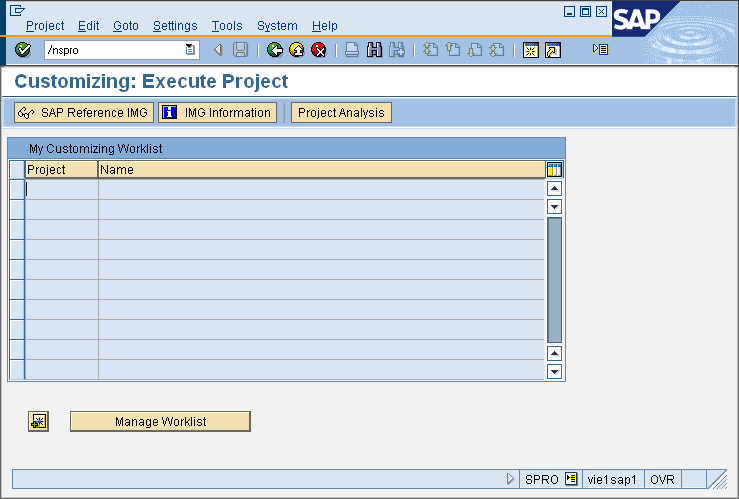Image resolution: width=739 pixels, height=499 pixels.
Task: Click the red Cancel icon
Action: [318, 50]
